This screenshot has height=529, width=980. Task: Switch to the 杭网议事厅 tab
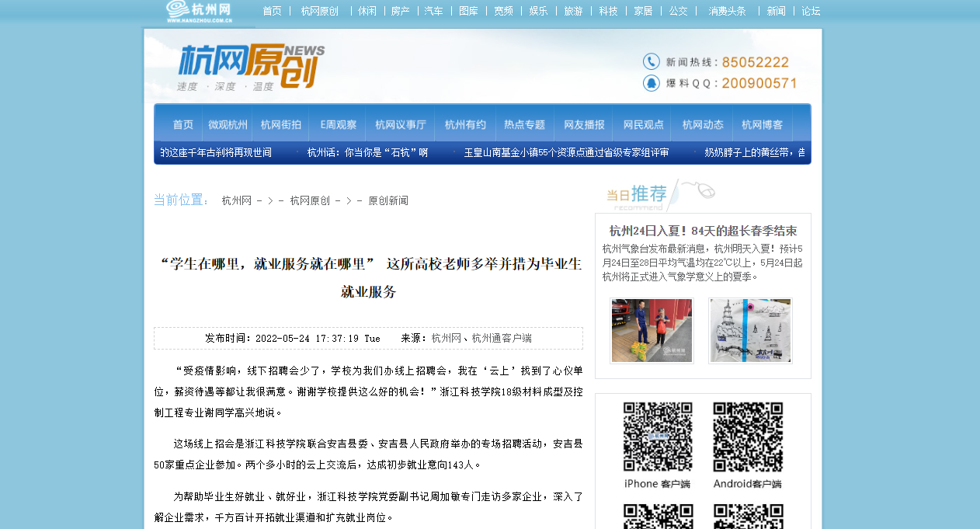pos(400,124)
